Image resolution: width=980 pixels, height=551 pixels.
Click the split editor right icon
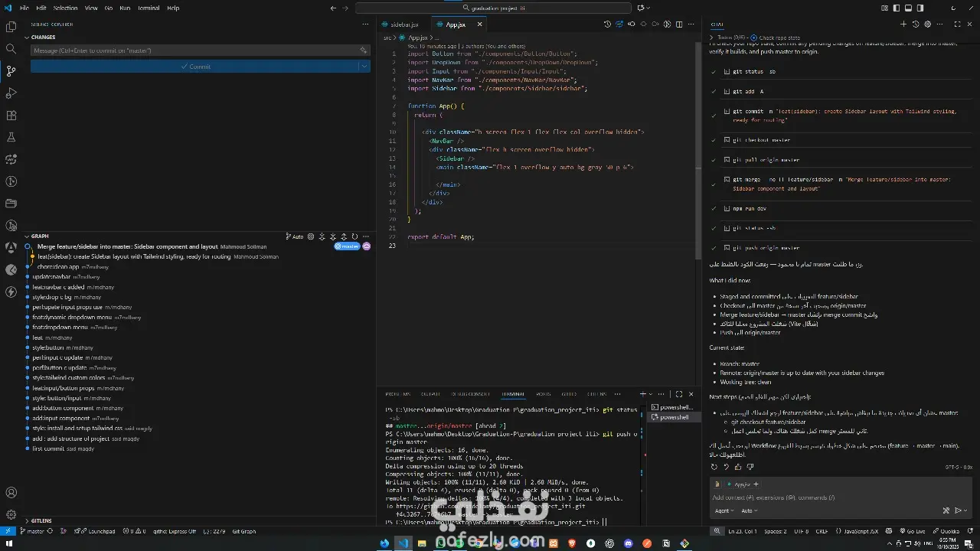[x=679, y=24]
